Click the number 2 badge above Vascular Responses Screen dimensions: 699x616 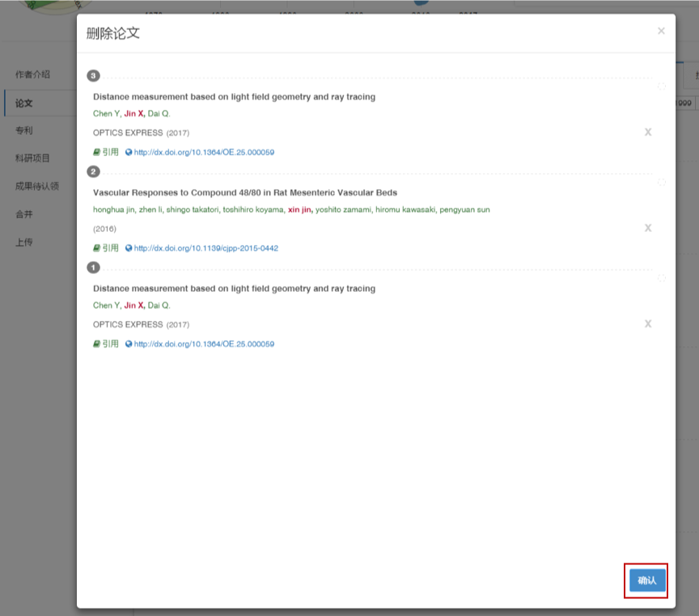tap(94, 171)
